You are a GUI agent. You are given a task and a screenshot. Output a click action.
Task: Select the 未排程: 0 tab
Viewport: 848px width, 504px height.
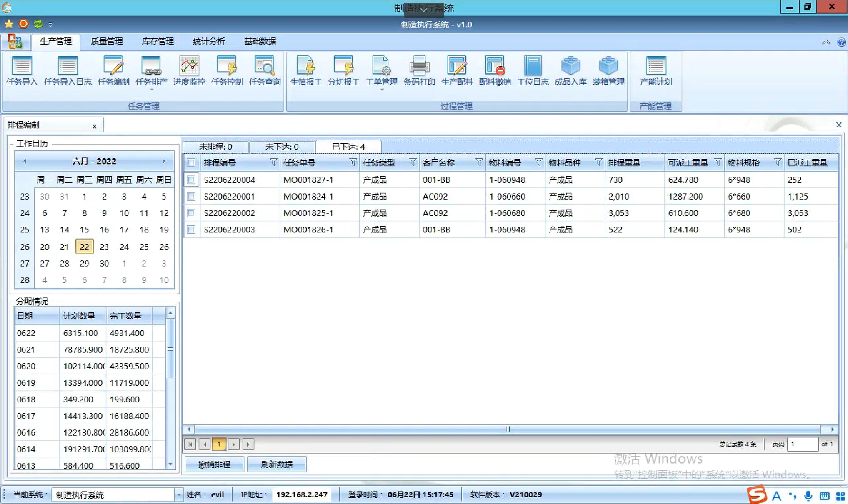pos(215,147)
